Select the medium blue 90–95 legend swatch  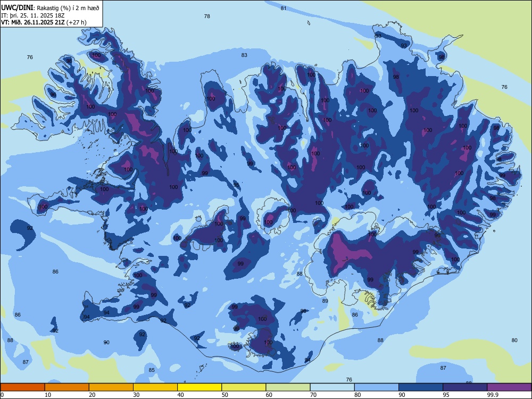[421, 387]
